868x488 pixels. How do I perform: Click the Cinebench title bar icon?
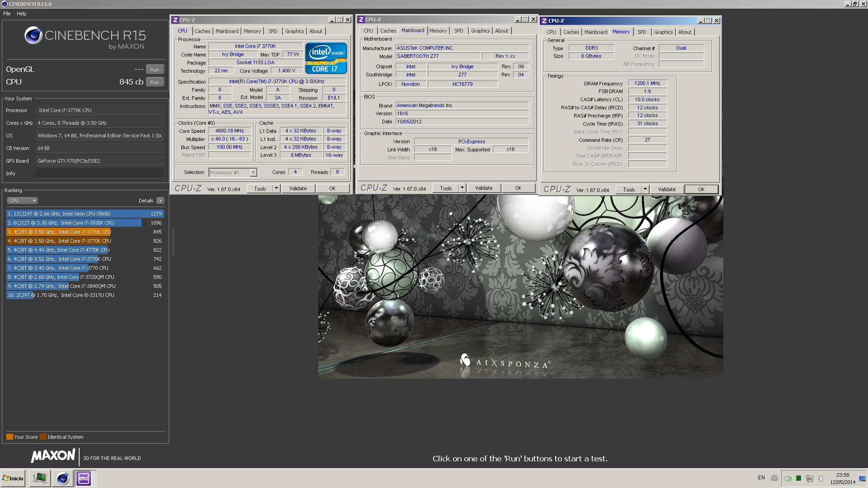[x=4, y=4]
